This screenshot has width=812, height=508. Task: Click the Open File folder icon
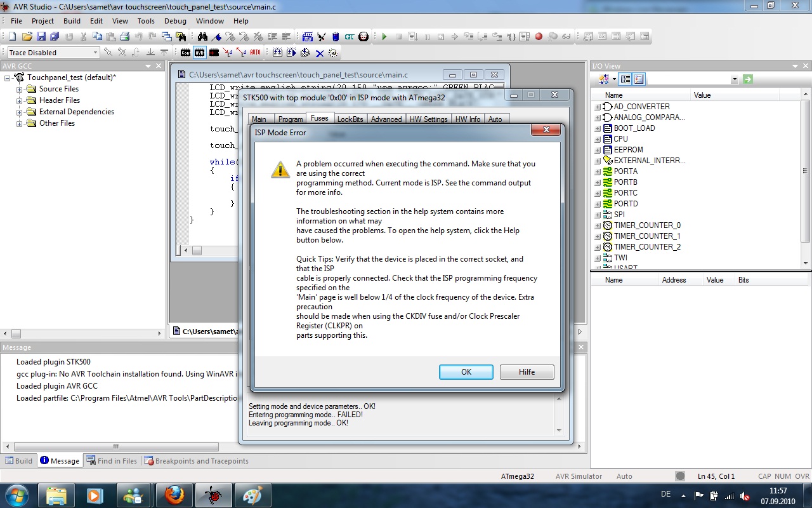[x=27, y=37]
